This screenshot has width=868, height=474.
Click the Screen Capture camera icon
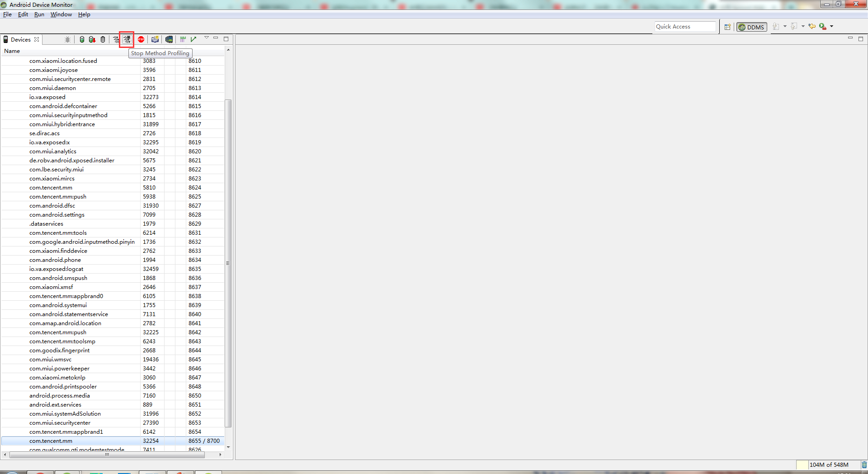coord(155,39)
